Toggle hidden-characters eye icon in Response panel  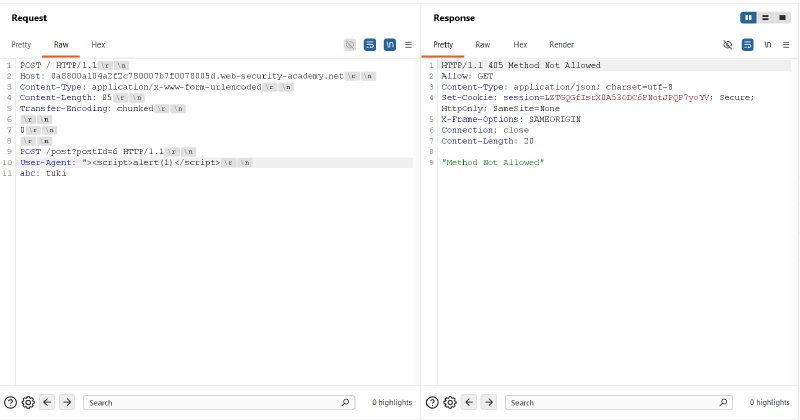(x=728, y=45)
